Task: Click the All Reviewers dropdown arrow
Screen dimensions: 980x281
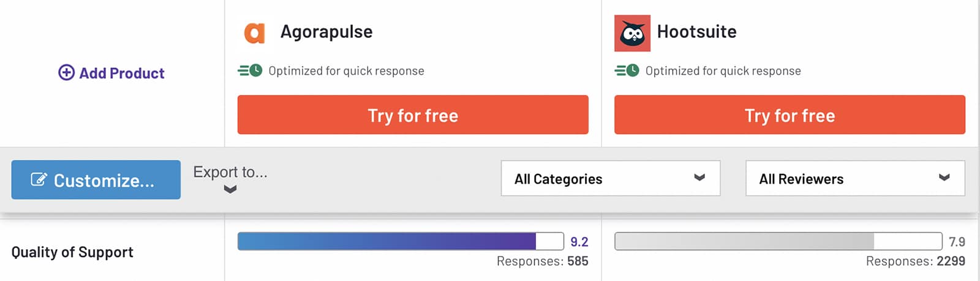Action: (x=944, y=178)
